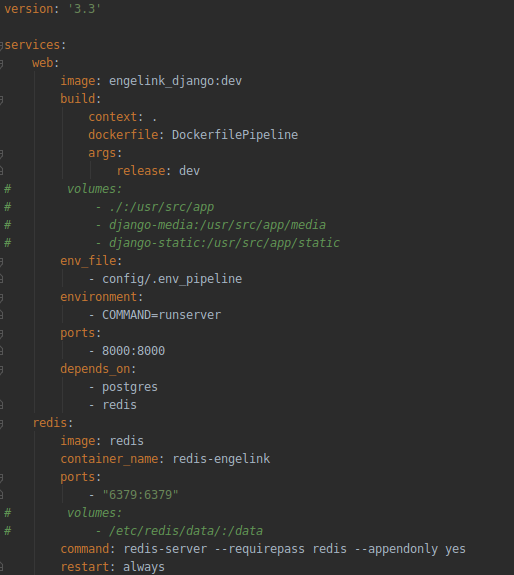Image resolution: width=514 pixels, height=575 pixels.
Task: Click the dockerfile key
Action: point(123,135)
